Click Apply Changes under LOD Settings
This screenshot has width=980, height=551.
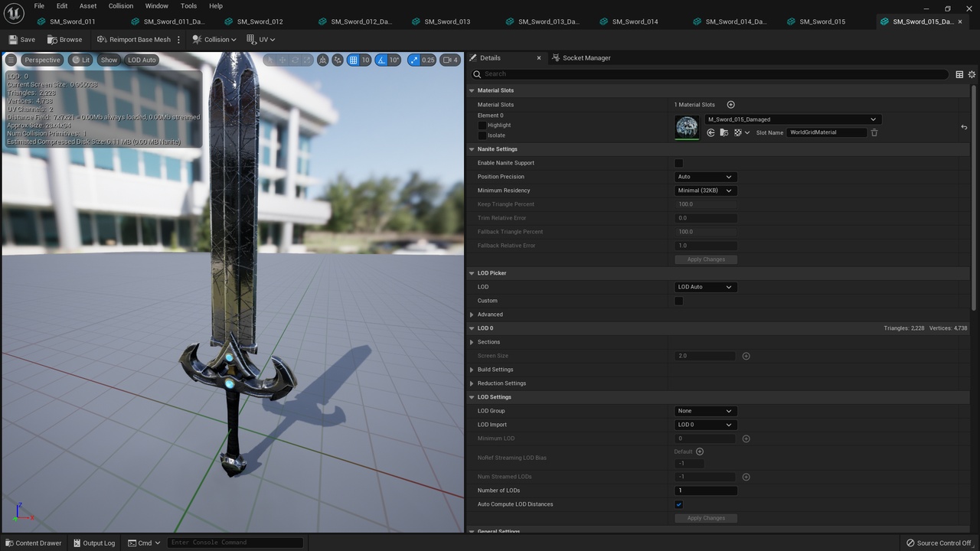click(705, 518)
